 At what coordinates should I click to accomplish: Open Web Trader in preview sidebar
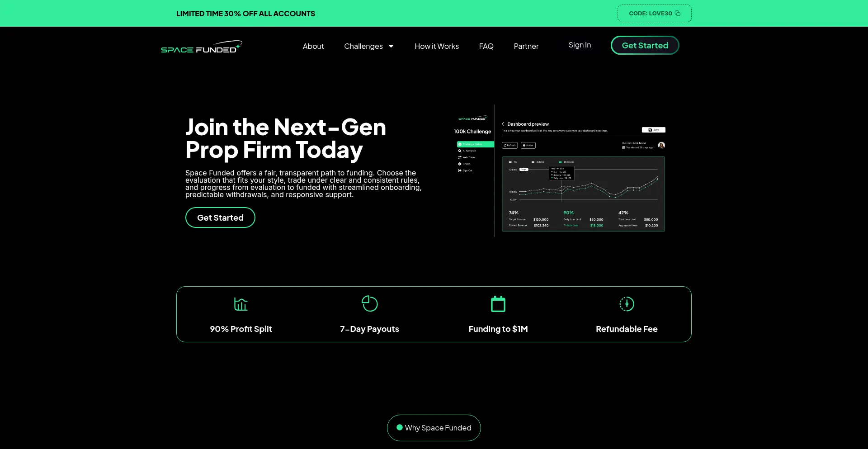click(467, 157)
